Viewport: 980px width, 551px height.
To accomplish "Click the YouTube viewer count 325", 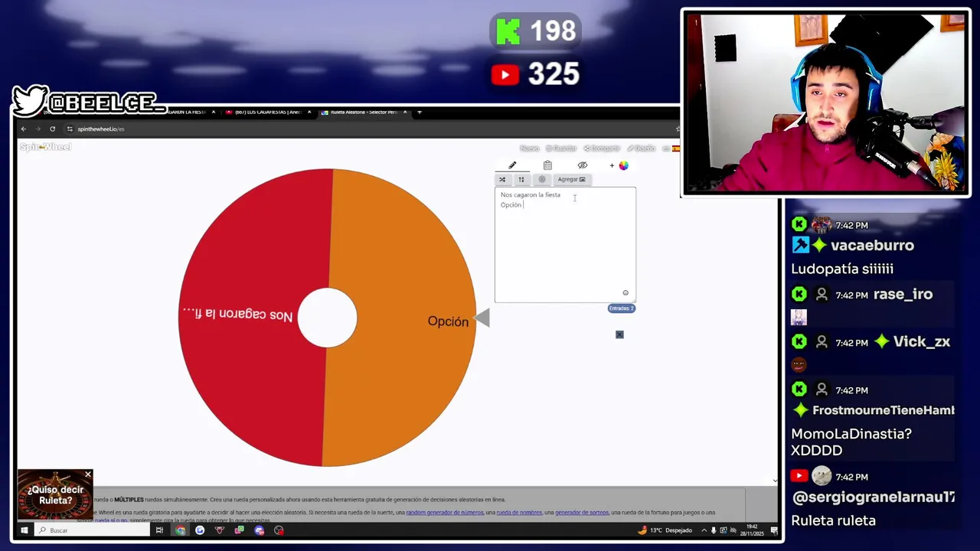I will tap(553, 74).
